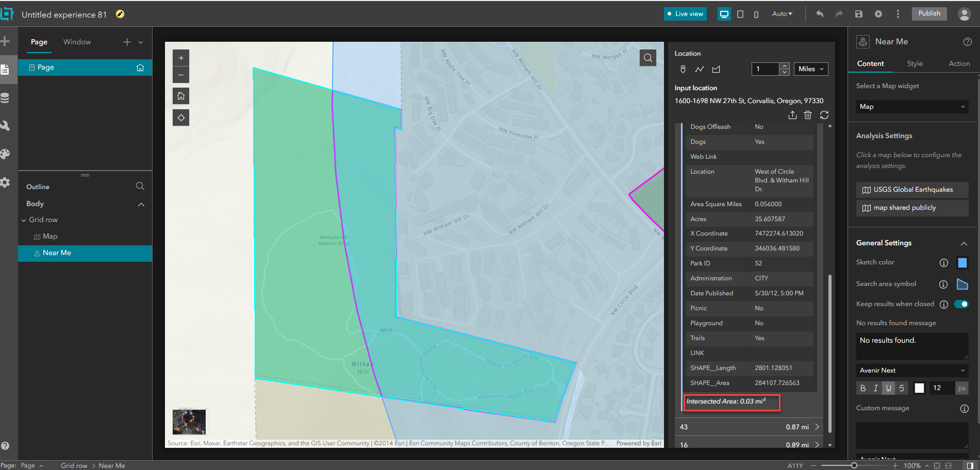Toggle underline formatting for message text
Screen dimensions: 980x470
(x=889, y=388)
